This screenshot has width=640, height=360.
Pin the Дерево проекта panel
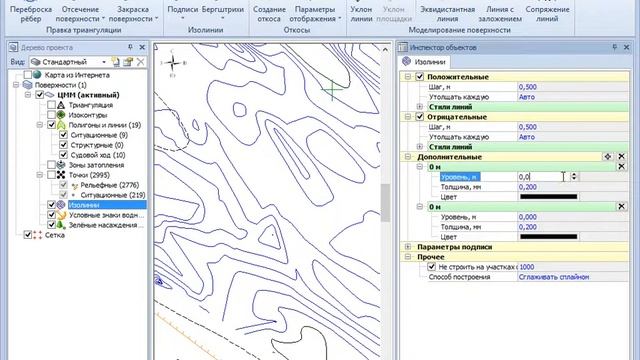click(x=130, y=47)
